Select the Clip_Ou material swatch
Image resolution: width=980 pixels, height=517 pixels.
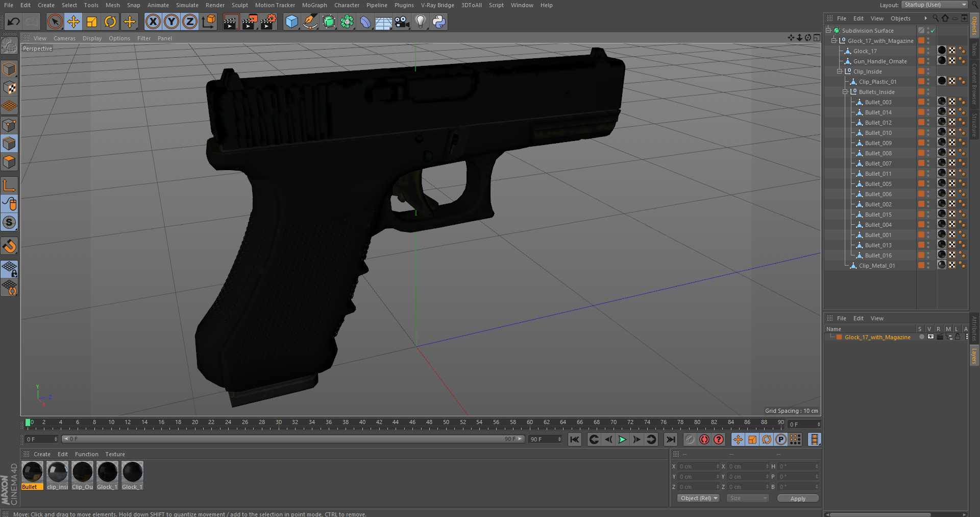click(x=82, y=475)
